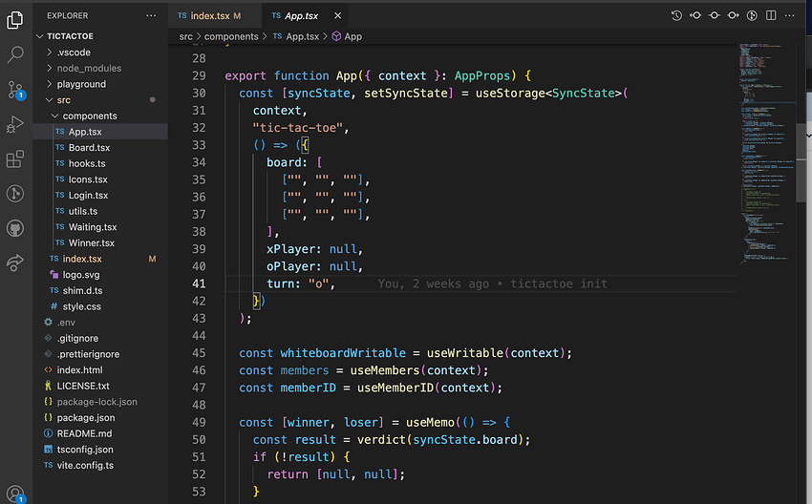This screenshot has width=812, height=504.
Task: Open style.css file
Action: pos(100,306)
